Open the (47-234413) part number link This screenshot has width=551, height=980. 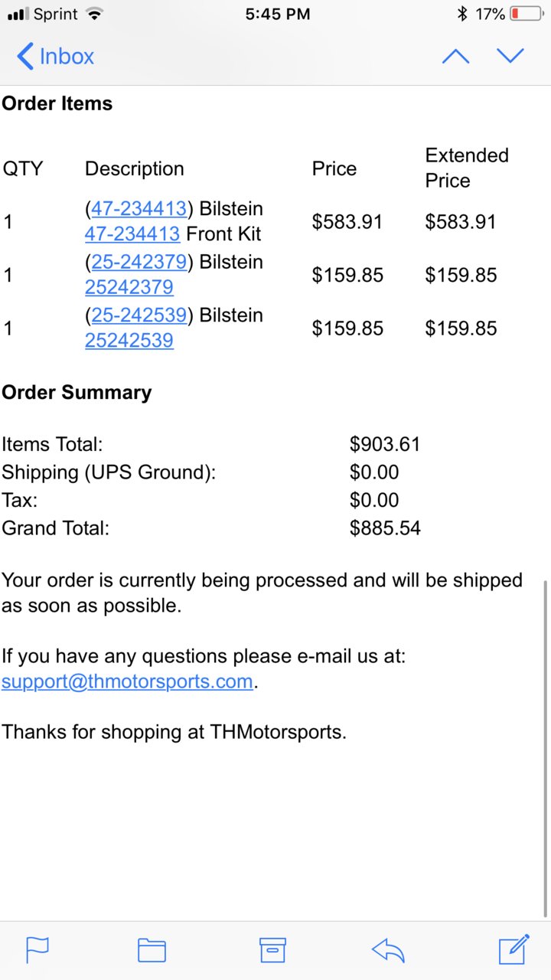pyautogui.click(x=139, y=208)
